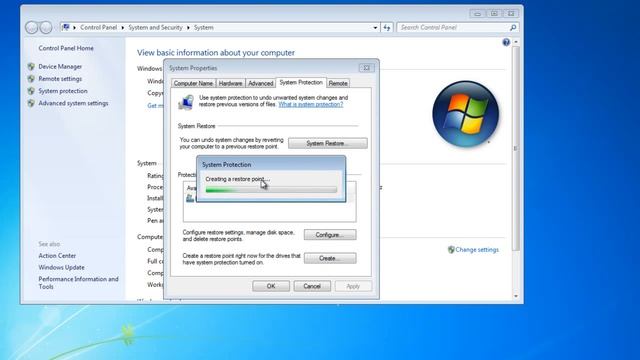Screen dimensions: 640x360
Task: Open the Device Manager link
Action: tap(60, 67)
